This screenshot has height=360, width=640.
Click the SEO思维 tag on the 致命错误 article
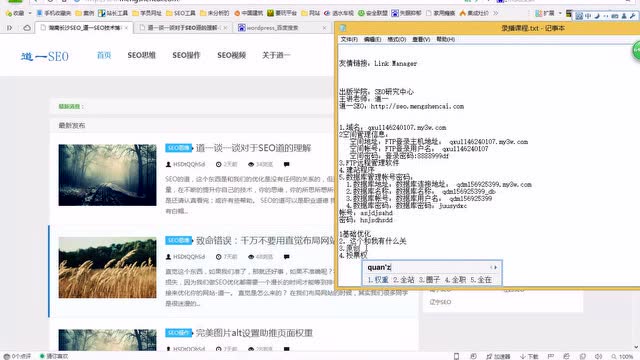coord(179,240)
